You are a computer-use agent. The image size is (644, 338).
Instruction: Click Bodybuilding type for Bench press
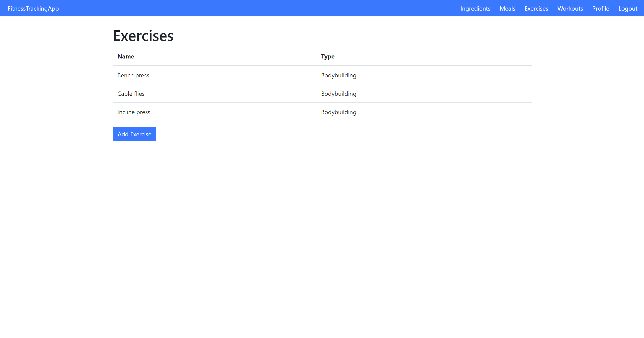(338, 75)
